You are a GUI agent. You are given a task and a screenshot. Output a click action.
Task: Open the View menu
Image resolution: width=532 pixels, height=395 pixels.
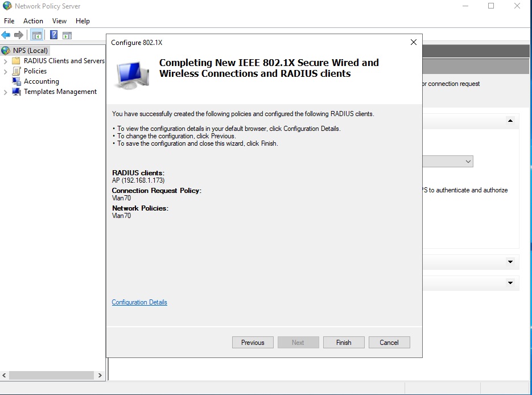pyautogui.click(x=59, y=21)
